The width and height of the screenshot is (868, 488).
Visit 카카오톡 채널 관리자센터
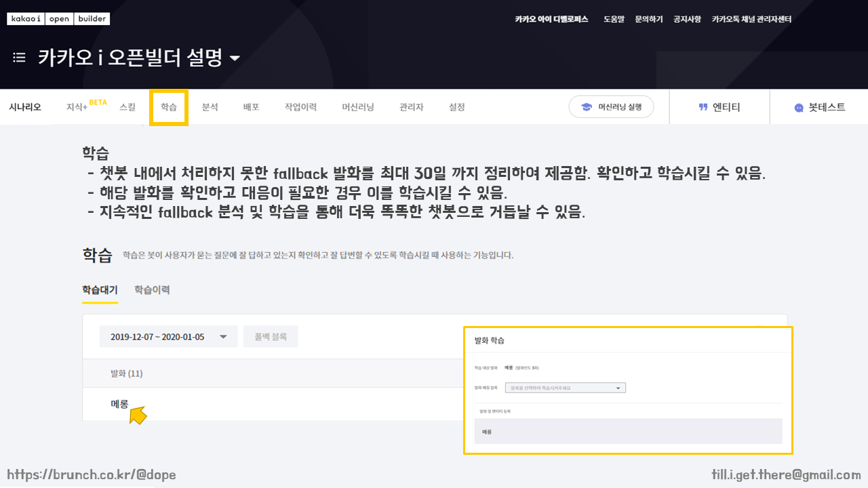pyautogui.click(x=751, y=20)
